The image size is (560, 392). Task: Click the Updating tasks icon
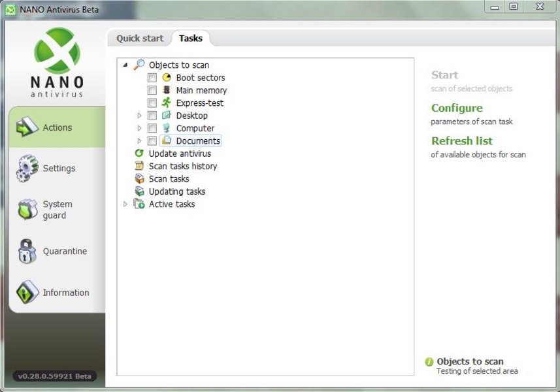[139, 191]
